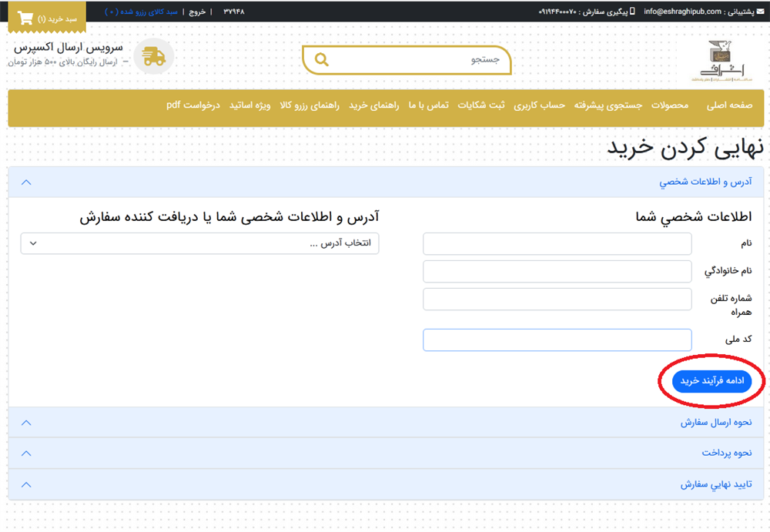Open سبد کالای رزرو شده link
The height and width of the screenshot is (532, 770).
[141, 12]
